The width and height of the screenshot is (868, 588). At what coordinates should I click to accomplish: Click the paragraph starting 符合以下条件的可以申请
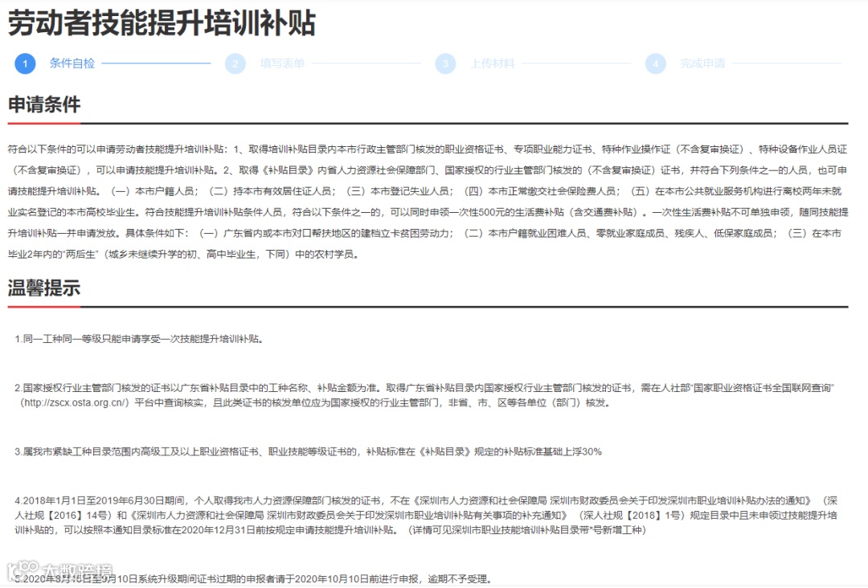[x=428, y=202]
